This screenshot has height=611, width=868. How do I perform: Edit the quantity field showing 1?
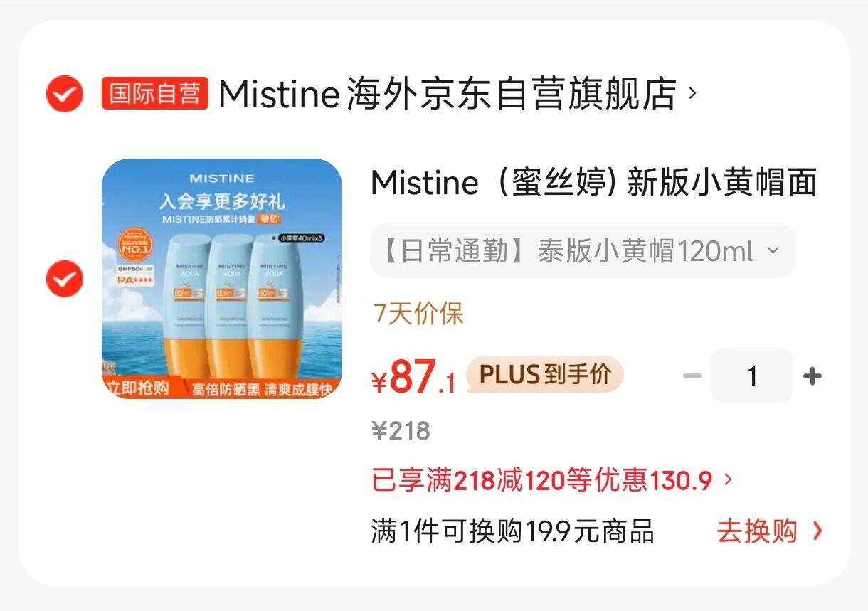(752, 376)
